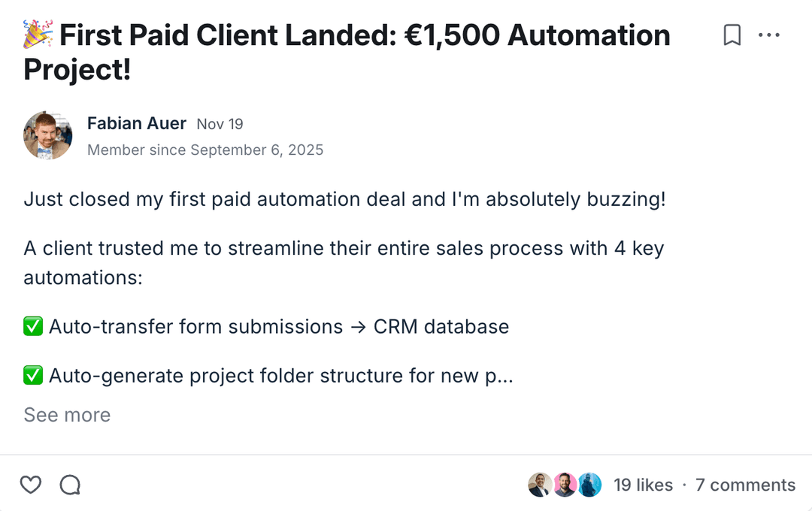
Task: Click the 'Just closed my first paid' paragraph
Action: pyautogui.click(x=344, y=200)
